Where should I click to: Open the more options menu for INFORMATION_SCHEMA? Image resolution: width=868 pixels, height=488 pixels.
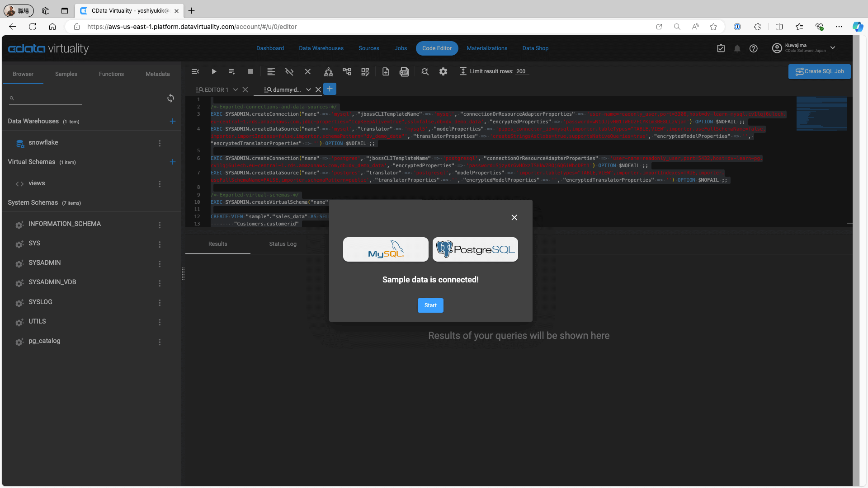point(160,225)
